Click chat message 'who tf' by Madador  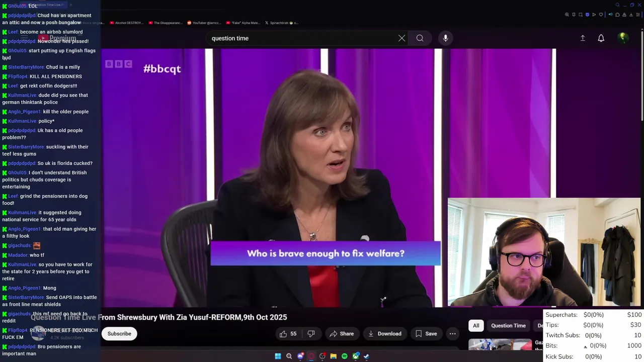pos(37,255)
